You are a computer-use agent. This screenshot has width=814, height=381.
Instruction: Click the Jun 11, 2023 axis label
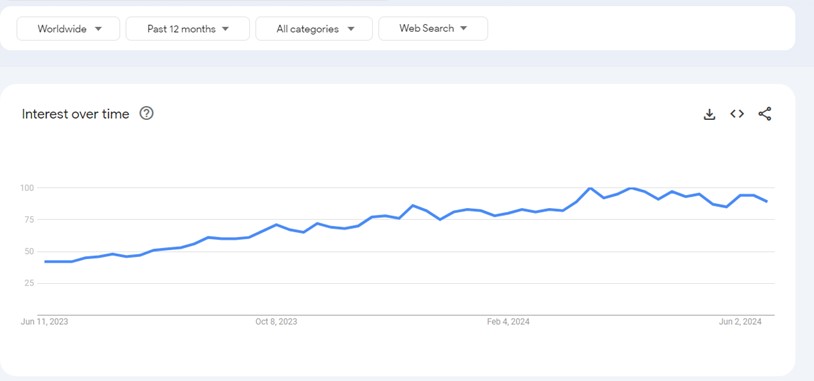click(44, 322)
